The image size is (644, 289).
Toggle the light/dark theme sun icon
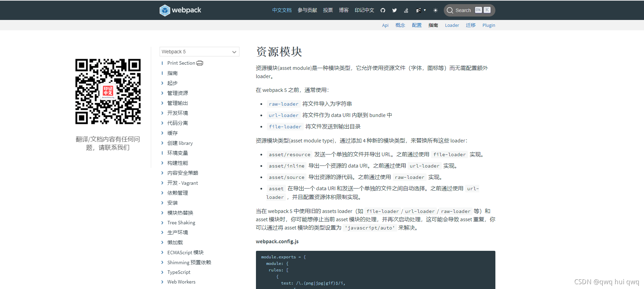pyautogui.click(x=435, y=10)
